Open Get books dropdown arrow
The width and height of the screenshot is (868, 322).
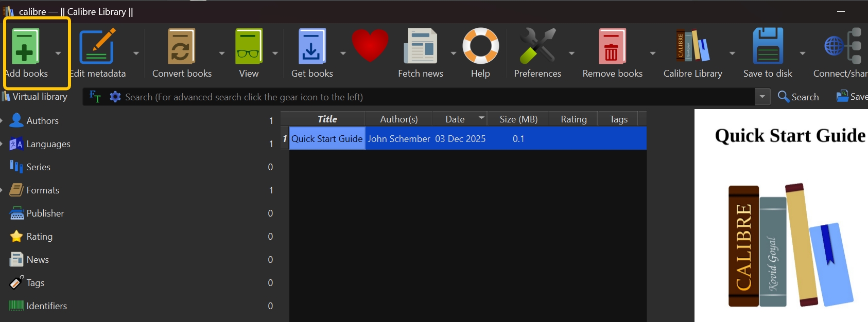pos(343,53)
